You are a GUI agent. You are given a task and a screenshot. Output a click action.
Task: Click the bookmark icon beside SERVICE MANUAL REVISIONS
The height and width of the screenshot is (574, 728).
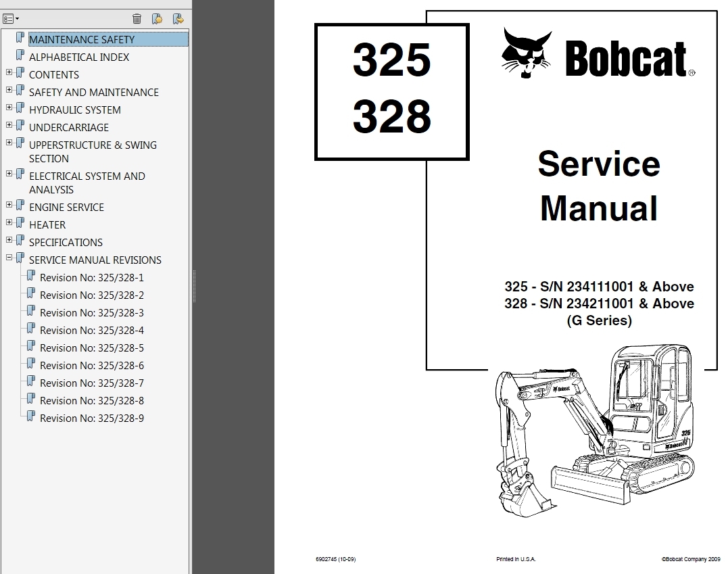click(20, 258)
